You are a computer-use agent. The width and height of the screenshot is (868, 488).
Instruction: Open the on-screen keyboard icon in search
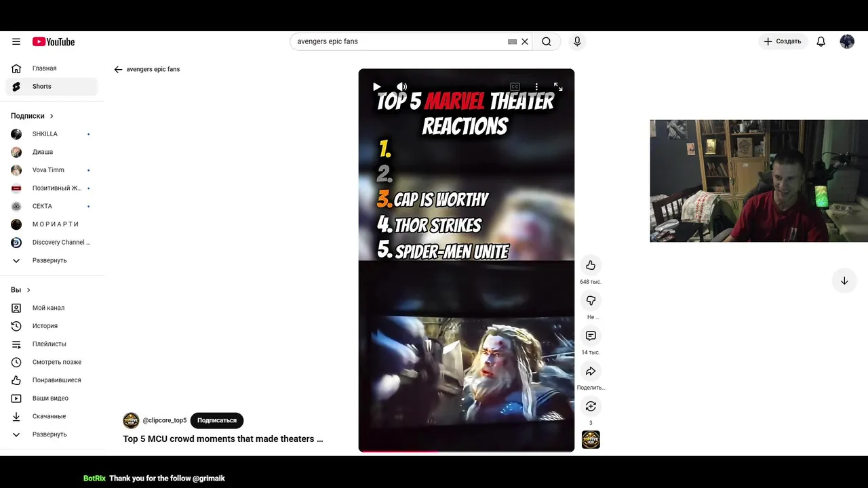point(513,41)
